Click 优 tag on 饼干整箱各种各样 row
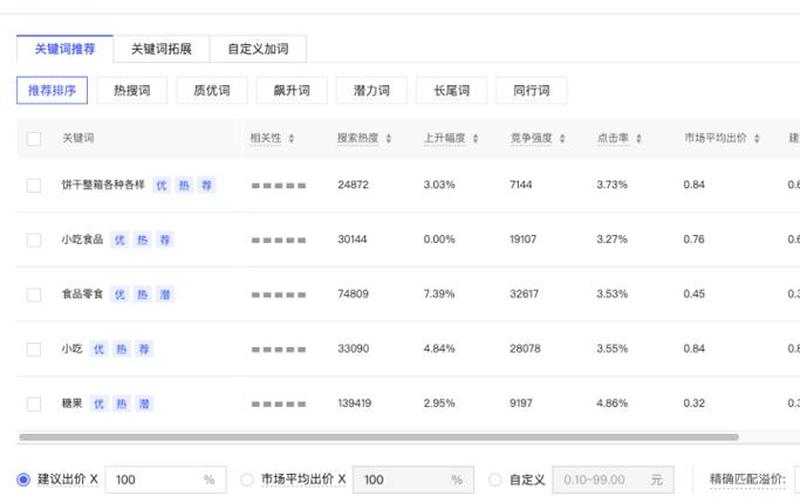800x500 pixels. [x=161, y=185]
